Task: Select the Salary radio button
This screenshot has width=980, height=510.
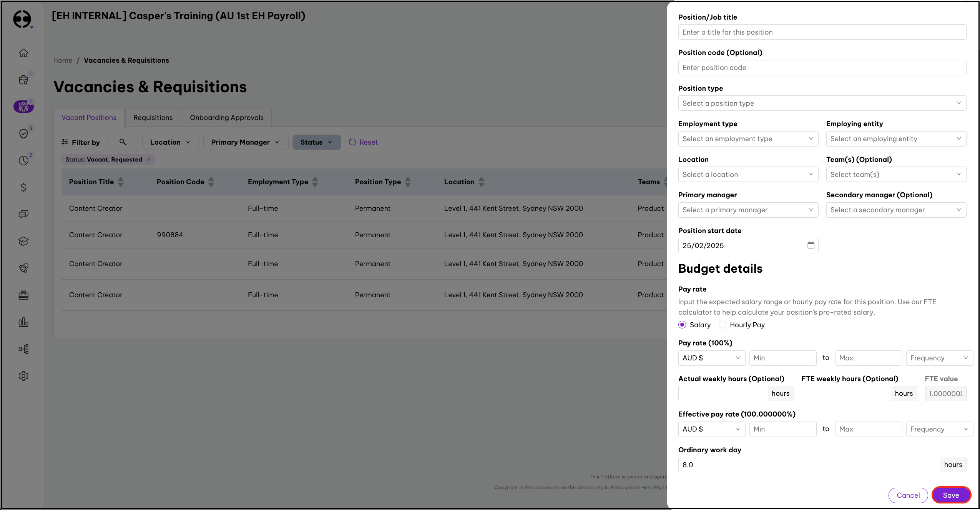Action: click(682, 325)
